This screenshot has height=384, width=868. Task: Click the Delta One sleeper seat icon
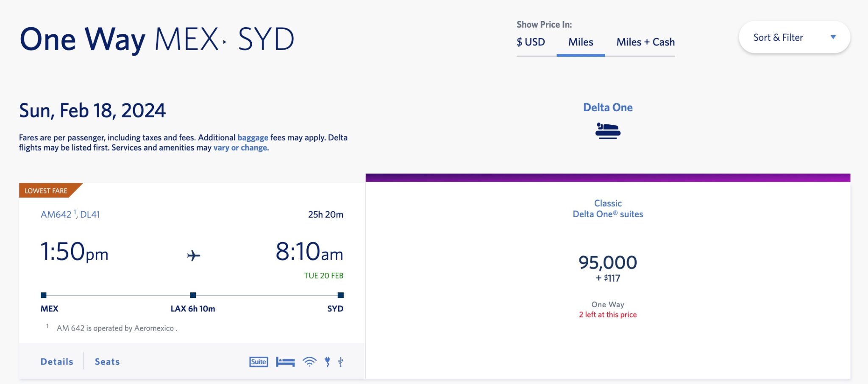pos(608,131)
